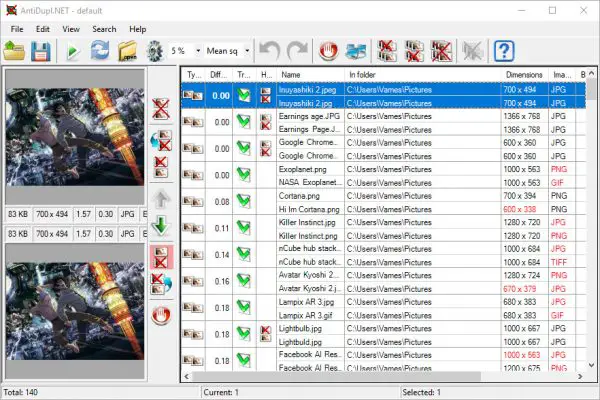The image size is (600, 400).
Task: Select the Earnings age.JPG entry
Action: [309, 116]
